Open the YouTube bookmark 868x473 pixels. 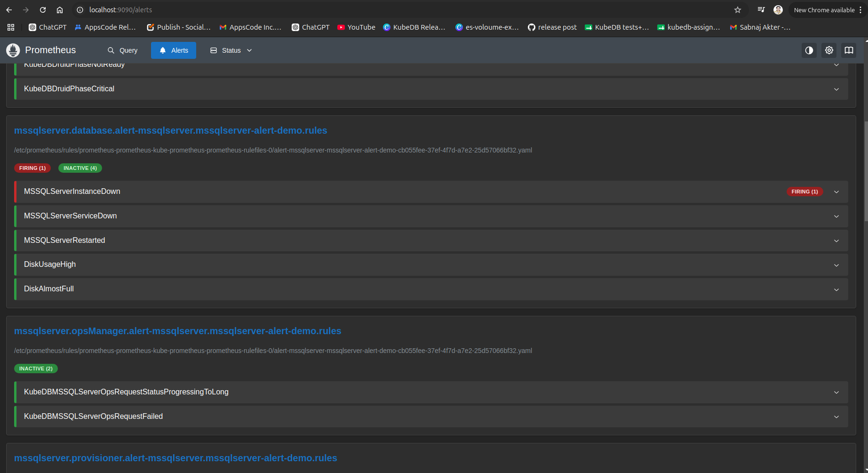click(356, 27)
